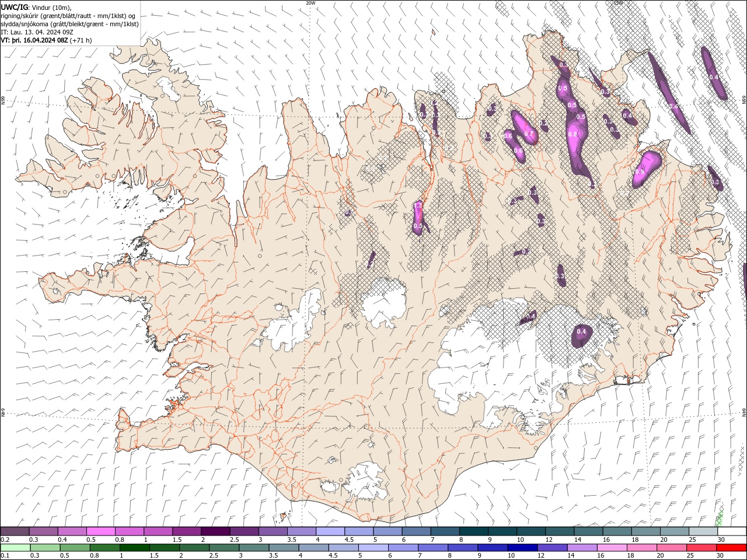Click the 'rigning/skúrir (grænt/blátt/rautt' legend description line
Viewport: 747px width, 560px height.
point(68,15)
